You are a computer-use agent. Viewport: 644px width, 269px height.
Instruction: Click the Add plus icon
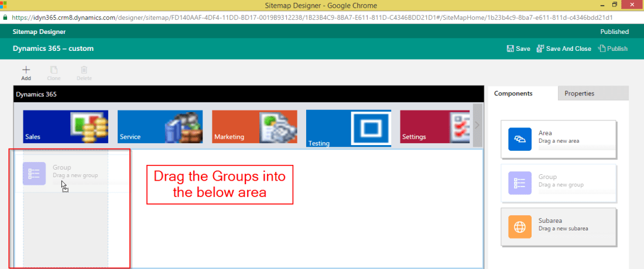26,70
